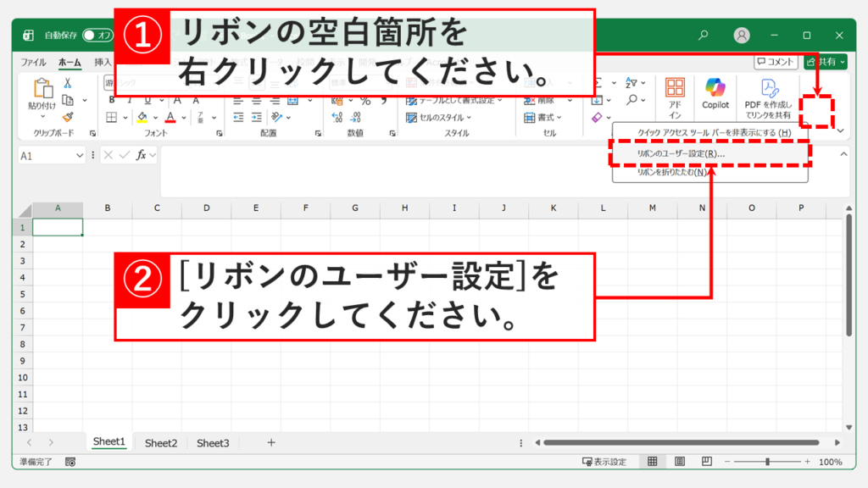Apply percent style format
Screen dimensions: 868x488
coord(365,101)
